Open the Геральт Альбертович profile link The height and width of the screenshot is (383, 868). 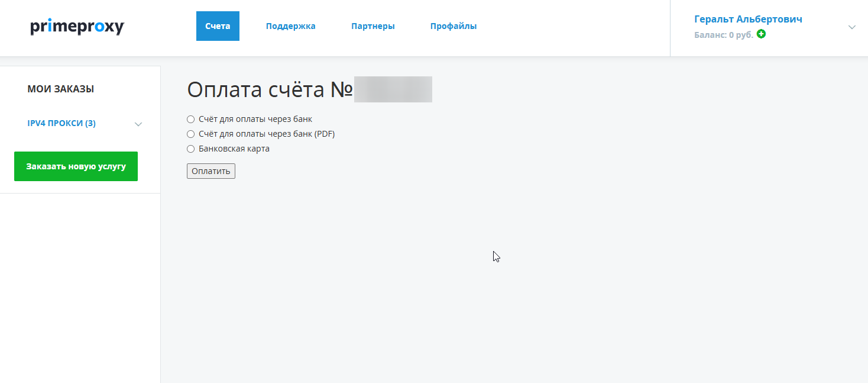coord(748,19)
